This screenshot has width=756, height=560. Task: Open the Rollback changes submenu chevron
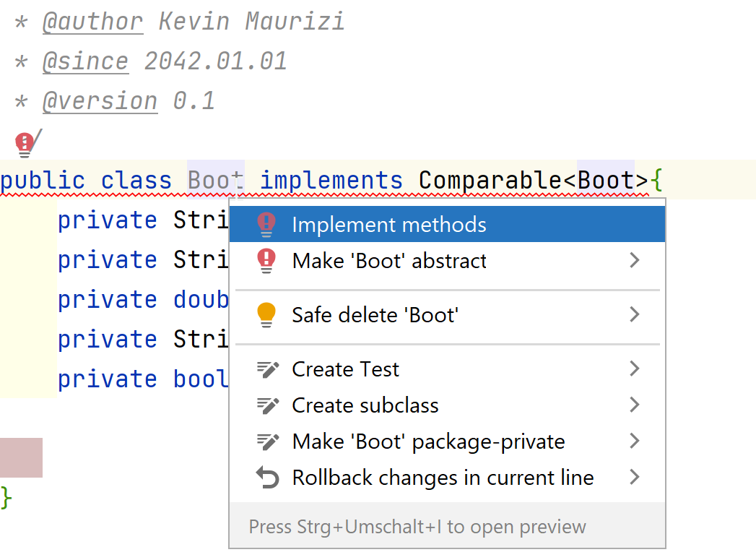635,478
